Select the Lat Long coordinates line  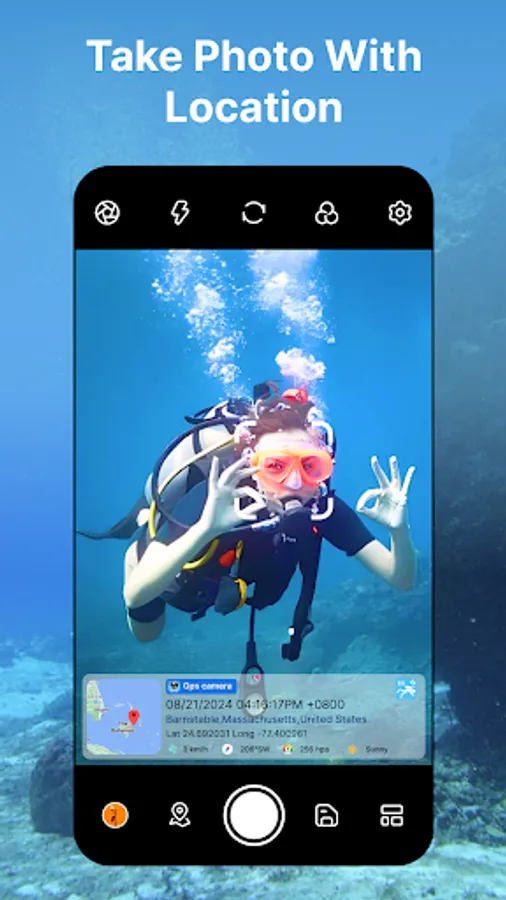click(236, 733)
